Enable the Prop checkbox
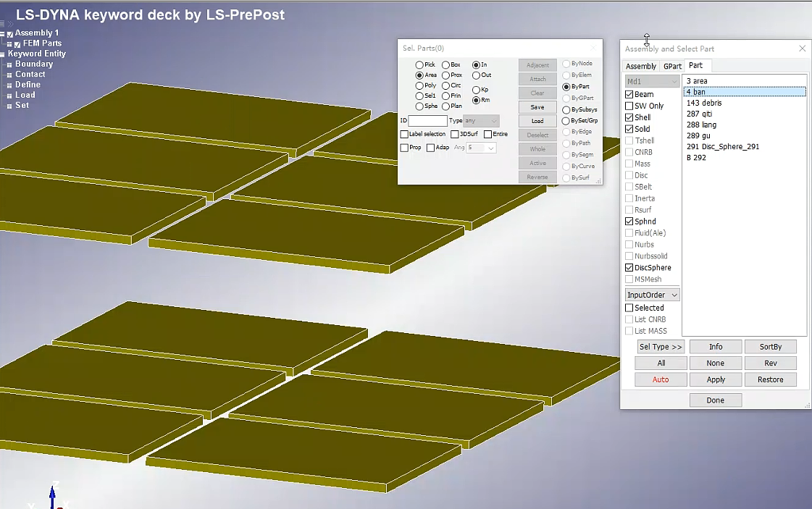Image resolution: width=812 pixels, height=509 pixels. pyautogui.click(x=404, y=148)
